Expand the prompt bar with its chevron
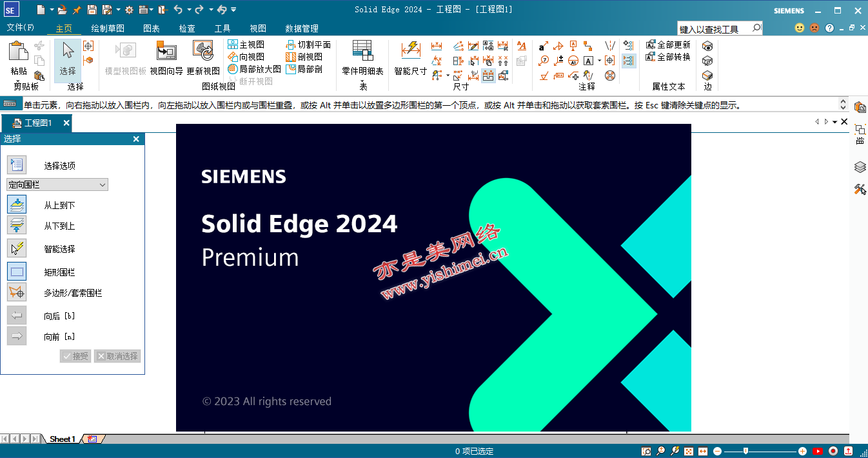 point(843,105)
